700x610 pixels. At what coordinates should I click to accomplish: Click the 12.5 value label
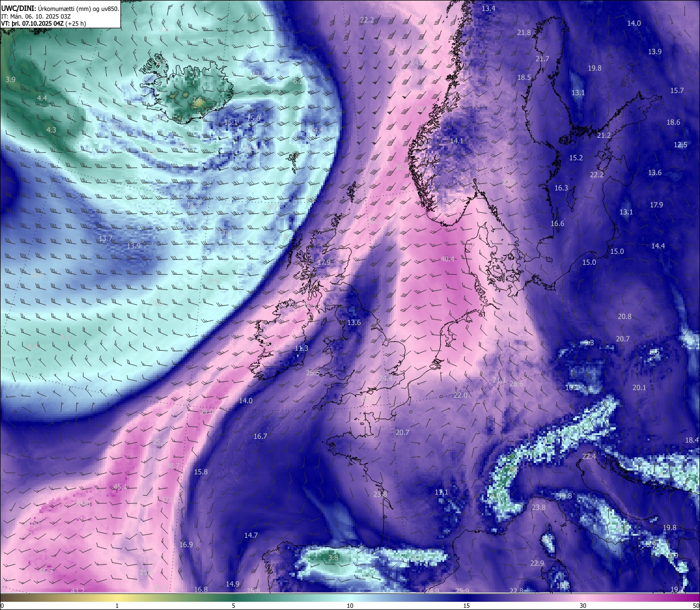[x=680, y=144]
